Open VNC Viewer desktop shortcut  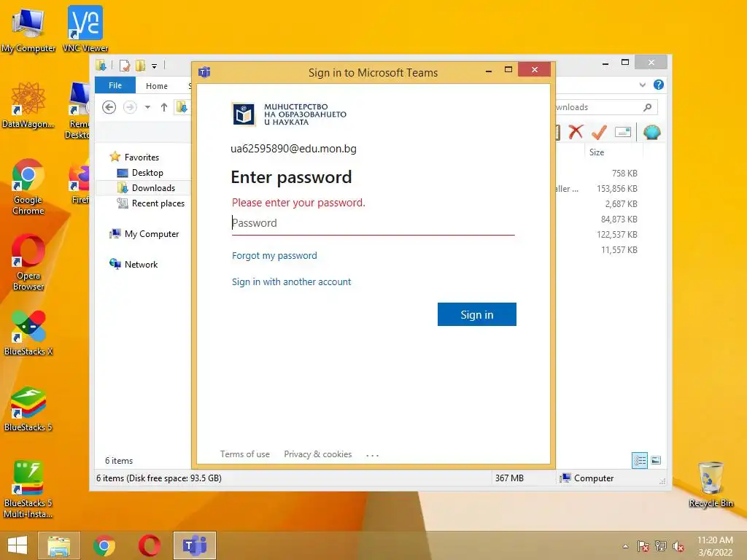point(85,29)
